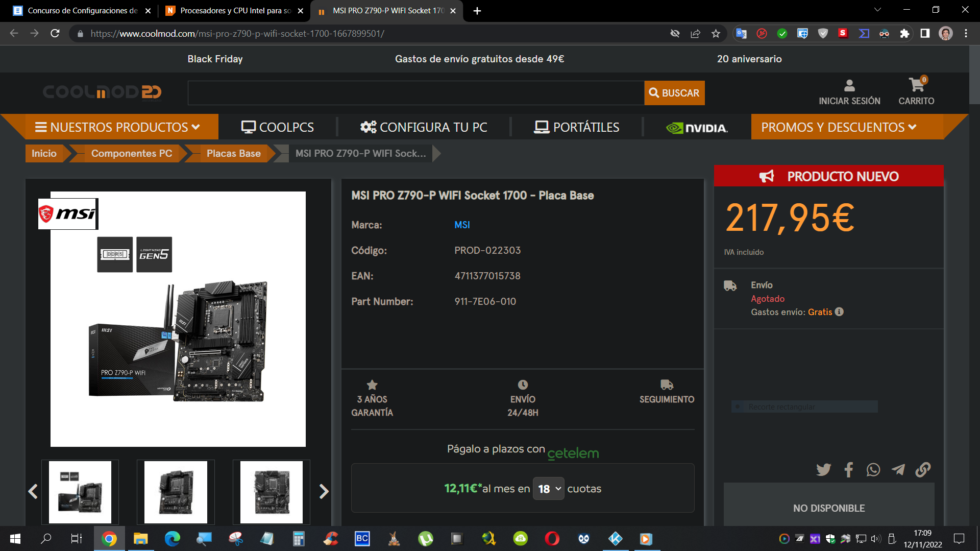Open Calculator from taskbar
This screenshot has width=980, height=551.
299,539
